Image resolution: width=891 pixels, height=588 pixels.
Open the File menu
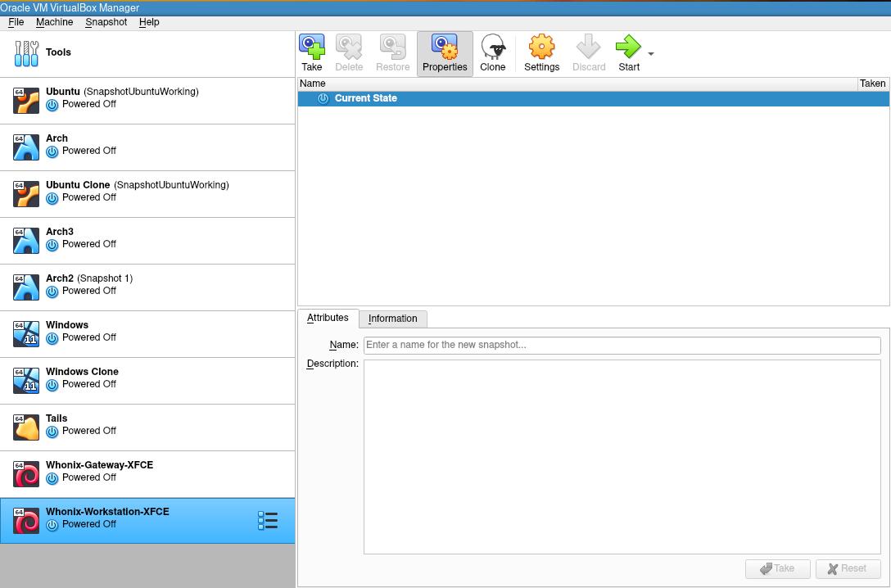click(x=16, y=22)
